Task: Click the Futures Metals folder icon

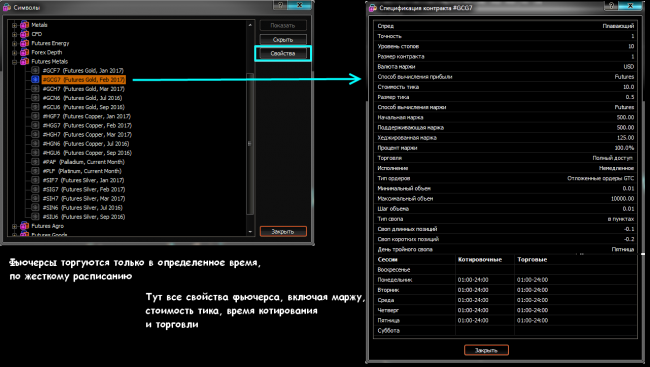Action: (24, 61)
